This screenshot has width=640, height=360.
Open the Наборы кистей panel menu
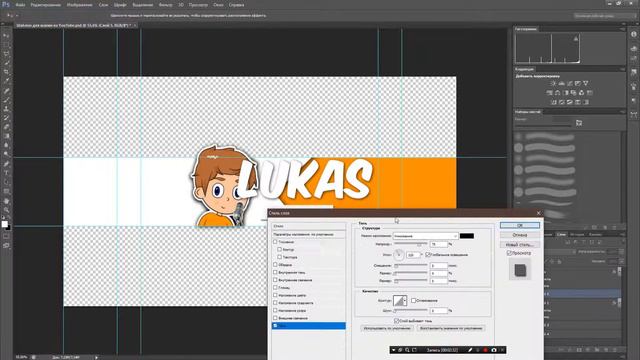tap(622, 111)
